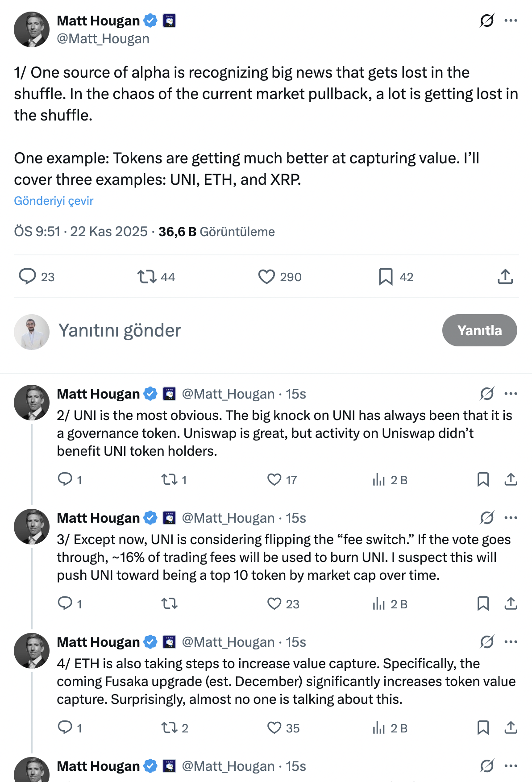532x782 pixels.
Task: Repost the main tweet with 44 reposts
Action: [x=147, y=277]
